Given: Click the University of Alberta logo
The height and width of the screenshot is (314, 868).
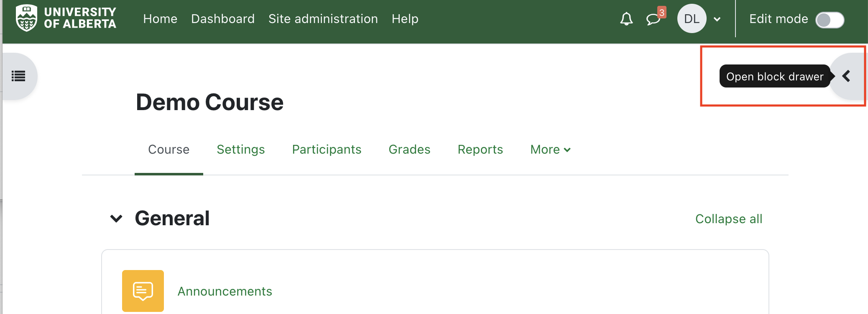Looking at the screenshot, I should tap(66, 18).
